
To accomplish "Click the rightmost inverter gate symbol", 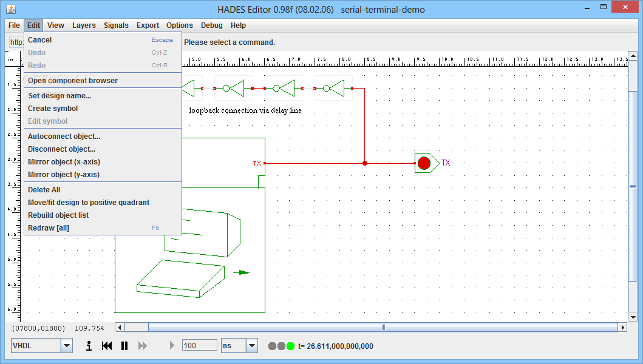I will 334,88.
